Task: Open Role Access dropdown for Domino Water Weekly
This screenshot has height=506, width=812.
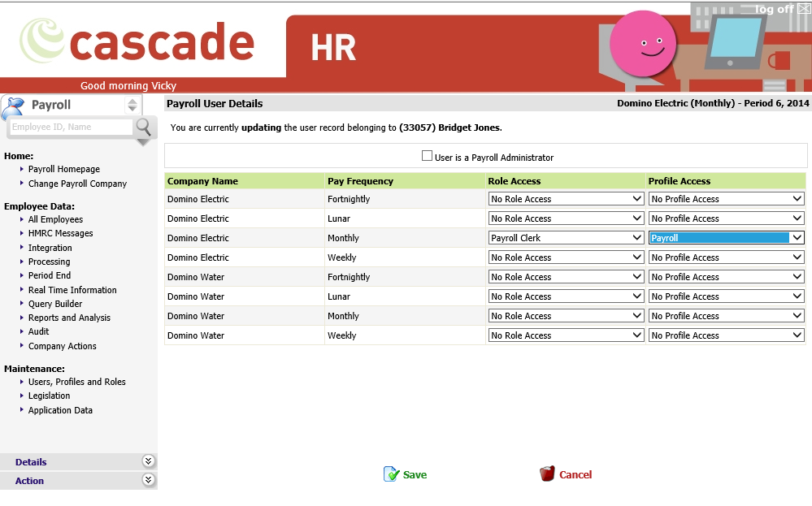Action: point(566,335)
